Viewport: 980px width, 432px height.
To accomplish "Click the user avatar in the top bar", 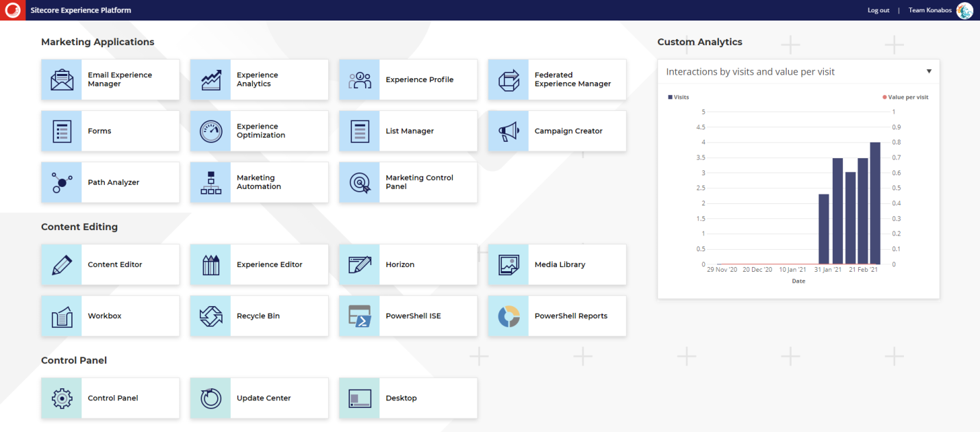I will point(965,10).
